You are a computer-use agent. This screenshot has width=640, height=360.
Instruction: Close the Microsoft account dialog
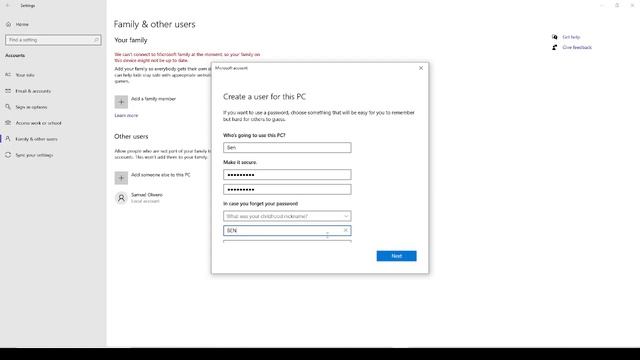[x=421, y=68]
